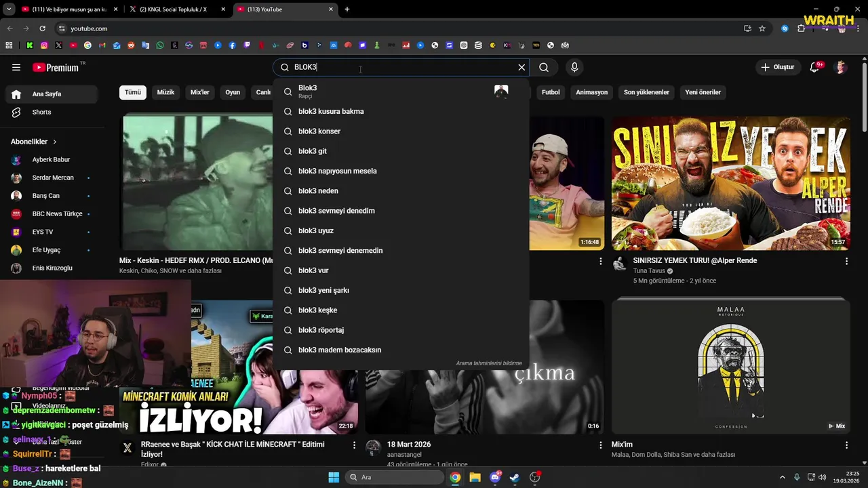Open Tuna Tavus channel name
This screenshot has height=488, width=868.
tap(649, 271)
